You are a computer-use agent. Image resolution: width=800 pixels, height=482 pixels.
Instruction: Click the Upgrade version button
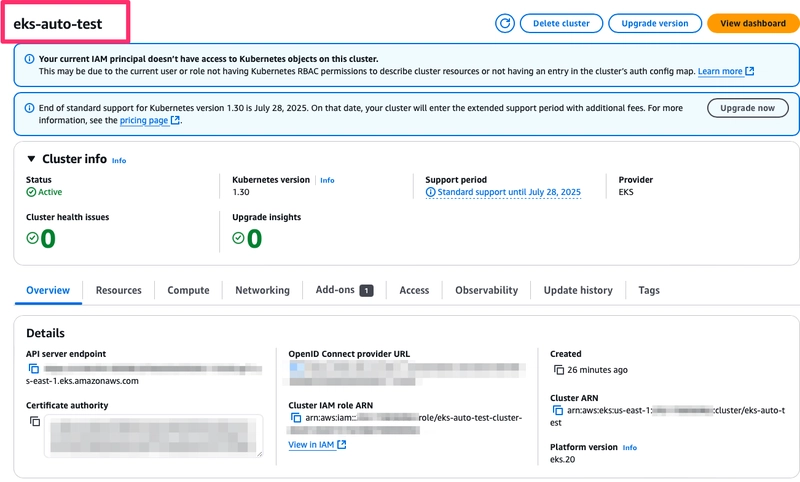(654, 23)
